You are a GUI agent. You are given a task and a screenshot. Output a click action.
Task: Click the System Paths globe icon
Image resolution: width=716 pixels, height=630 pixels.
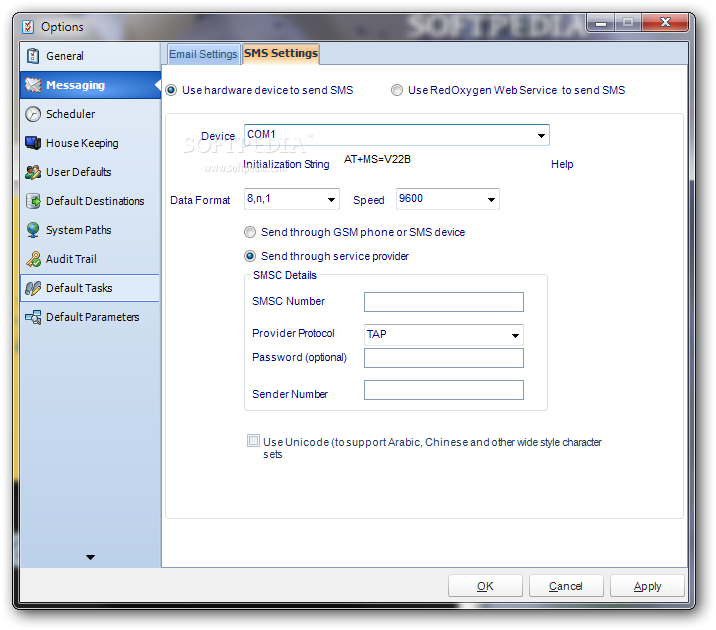point(33,230)
